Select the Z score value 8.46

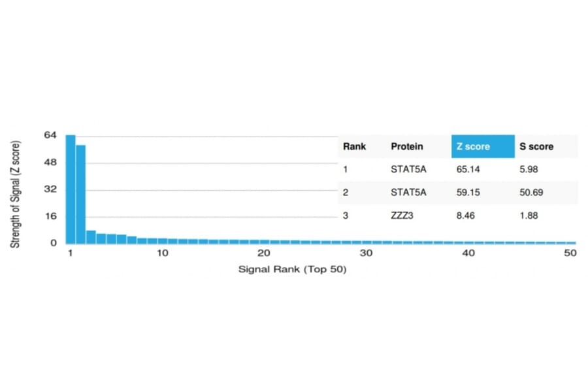[467, 216]
